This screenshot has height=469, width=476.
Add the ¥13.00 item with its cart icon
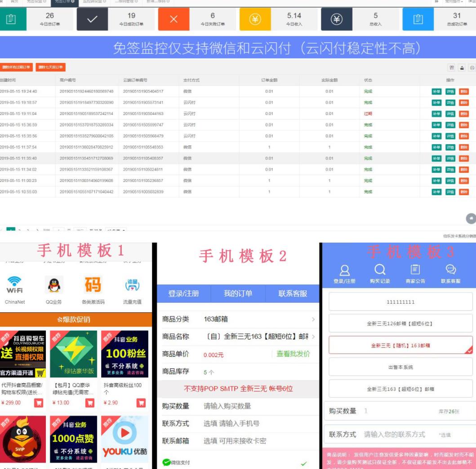click(89, 403)
